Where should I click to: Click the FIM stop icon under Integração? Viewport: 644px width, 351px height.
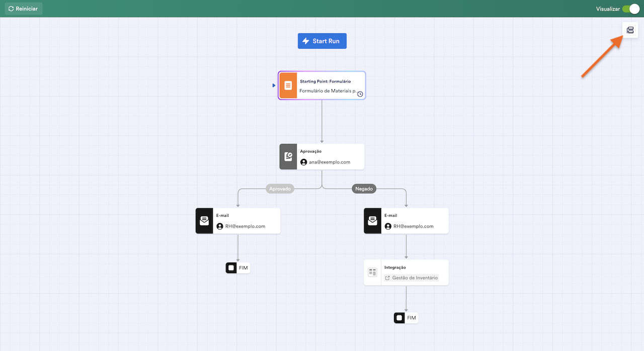pos(399,318)
